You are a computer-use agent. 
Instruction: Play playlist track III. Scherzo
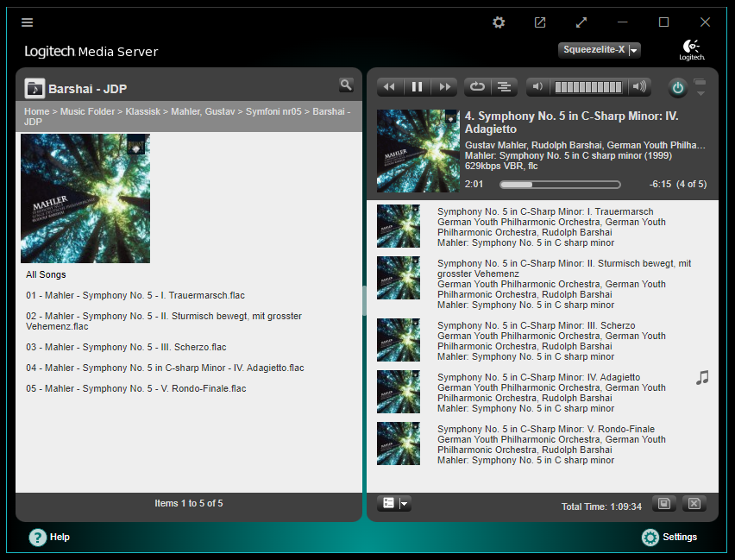pyautogui.click(x=537, y=325)
